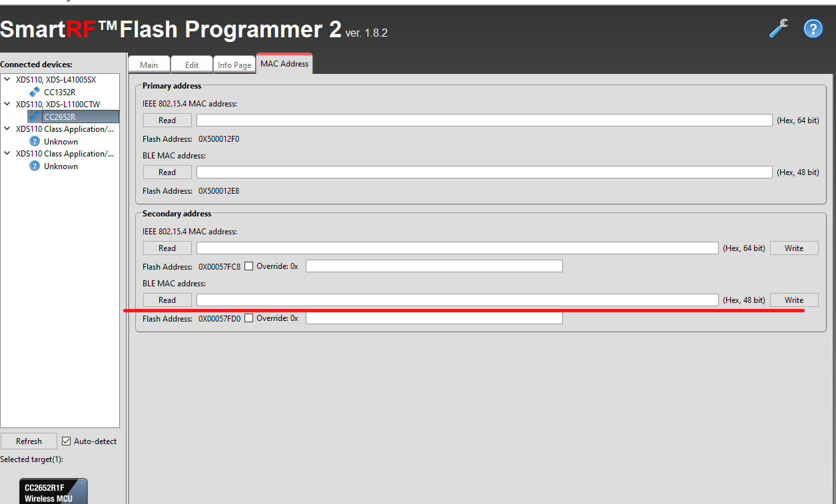Switch to the Info Page tab
The height and width of the screenshot is (504, 836).
pyautogui.click(x=234, y=65)
